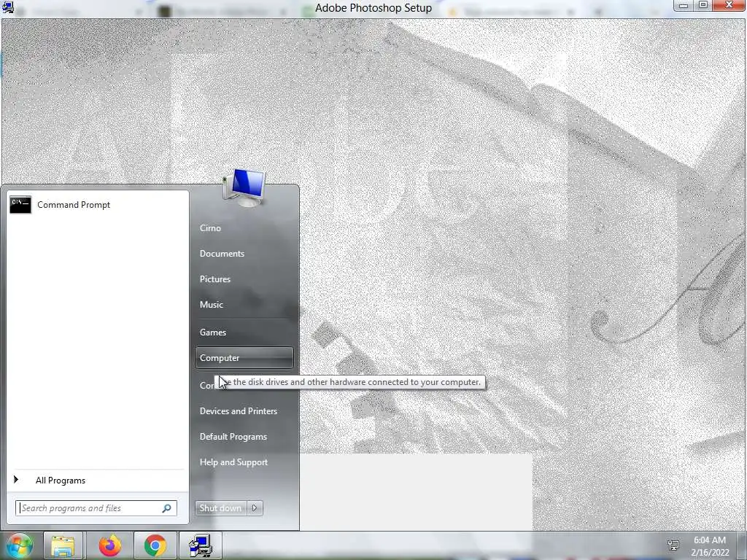Open the Shut down options arrow
Image resolution: width=747 pixels, height=560 pixels.
coord(255,508)
